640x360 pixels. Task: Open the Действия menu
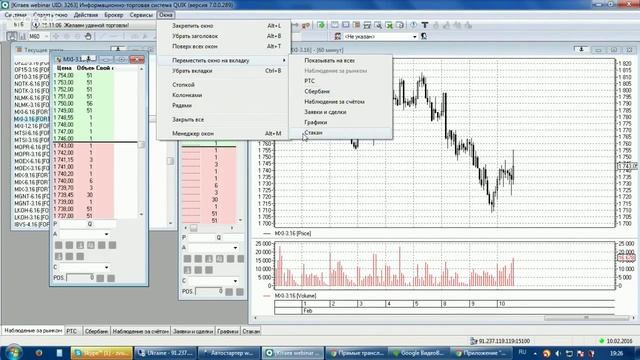86,15
